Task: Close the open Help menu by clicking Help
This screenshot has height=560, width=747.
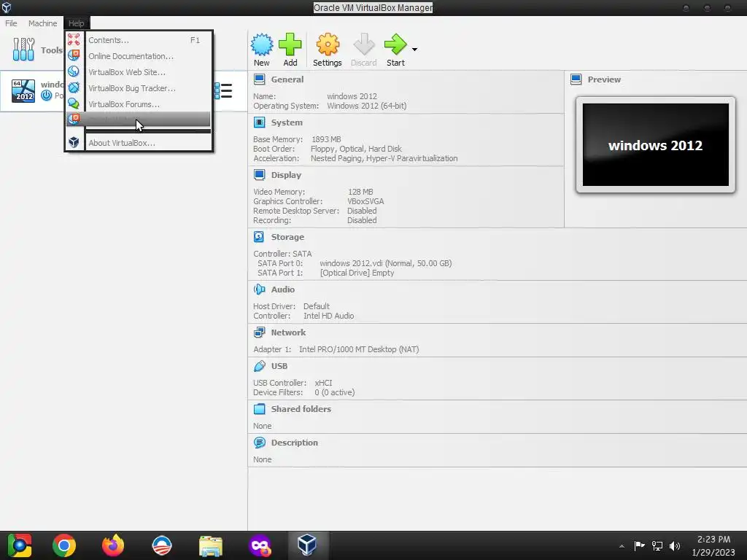Action: [76, 23]
